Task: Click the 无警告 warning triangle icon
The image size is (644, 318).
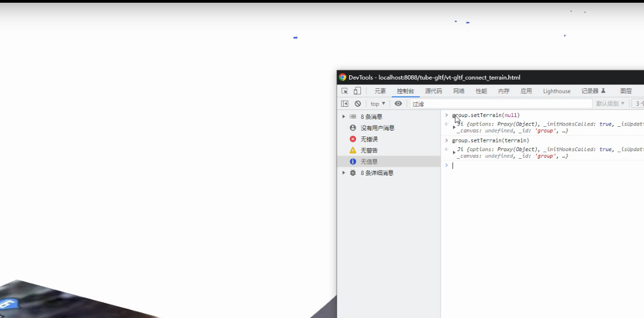Action: (x=353, y=150)
